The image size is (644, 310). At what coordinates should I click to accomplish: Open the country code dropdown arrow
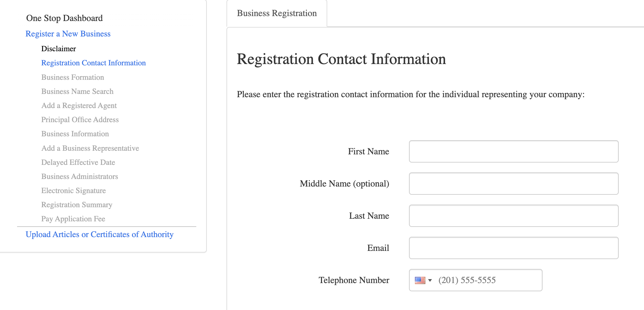click(430, 280)
